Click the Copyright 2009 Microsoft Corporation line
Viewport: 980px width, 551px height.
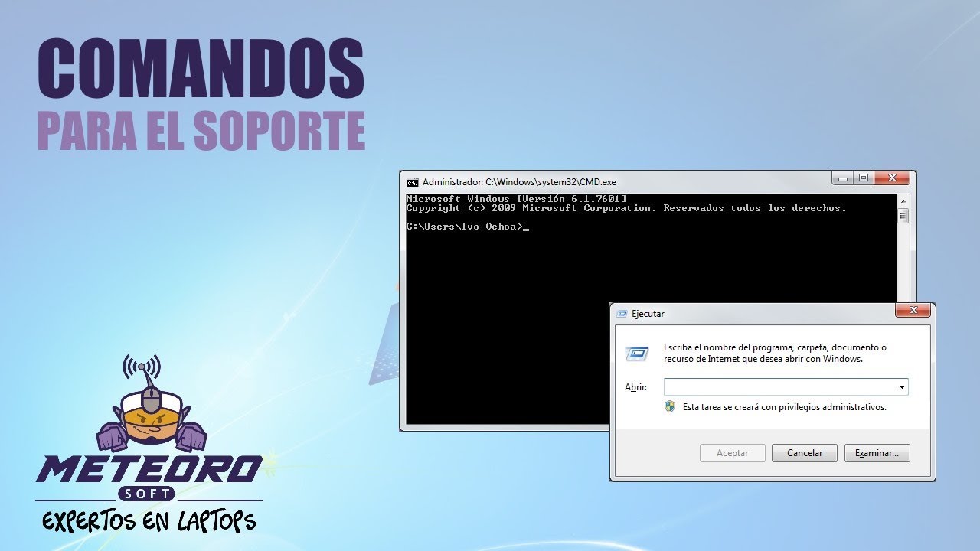point(626,208)
